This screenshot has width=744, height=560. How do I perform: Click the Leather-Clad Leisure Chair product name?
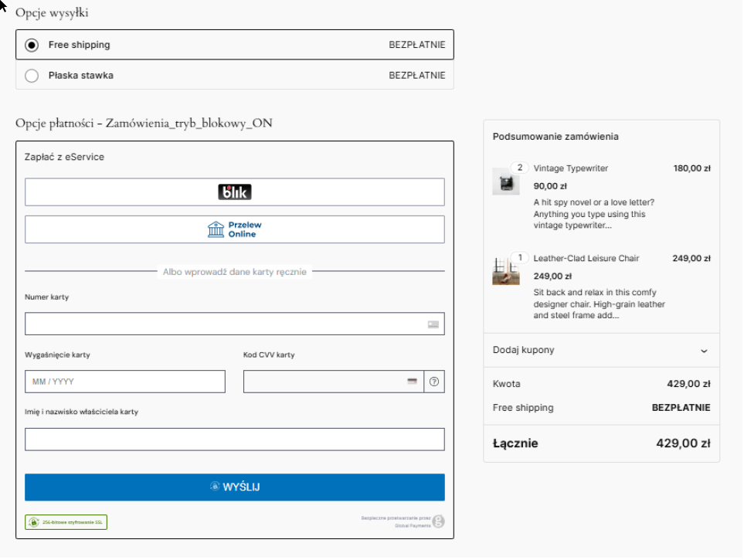pyautogui.click(x=586, y=259)
